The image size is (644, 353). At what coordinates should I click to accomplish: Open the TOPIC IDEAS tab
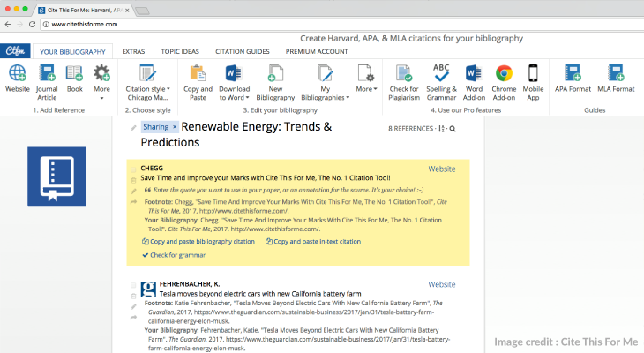[180, 51]
